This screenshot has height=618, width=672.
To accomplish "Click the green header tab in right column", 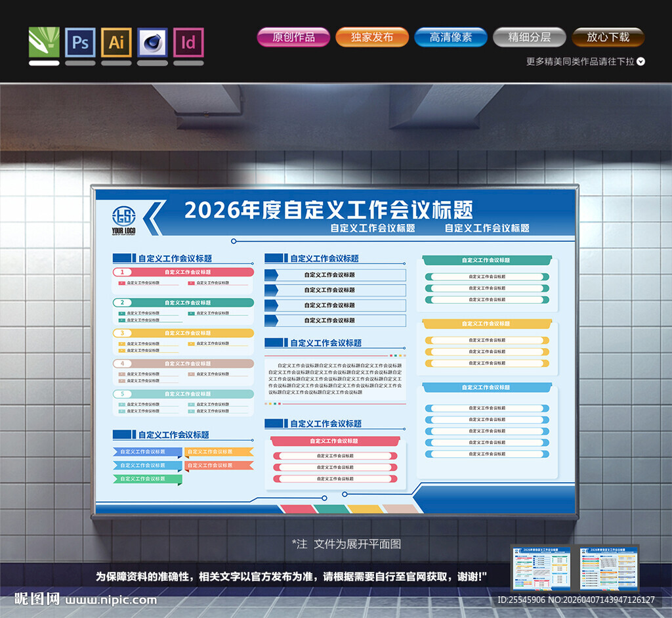I will click(487, 260).
